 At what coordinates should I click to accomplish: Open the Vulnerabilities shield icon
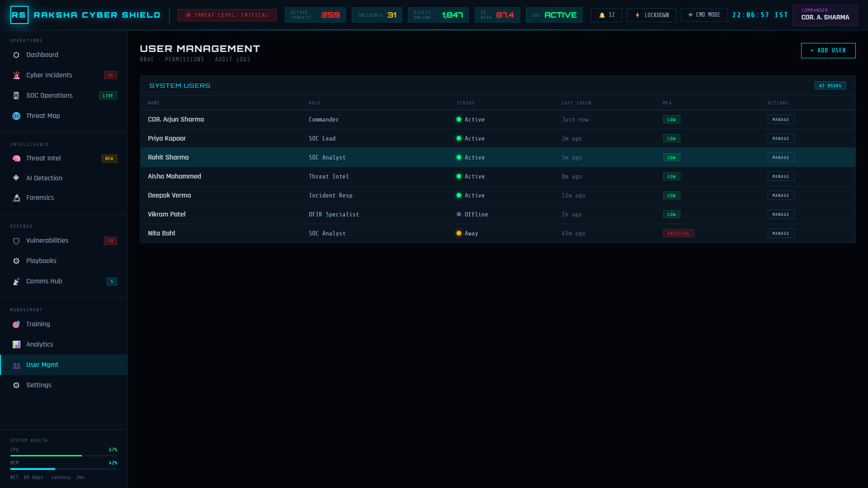[16, 241]
